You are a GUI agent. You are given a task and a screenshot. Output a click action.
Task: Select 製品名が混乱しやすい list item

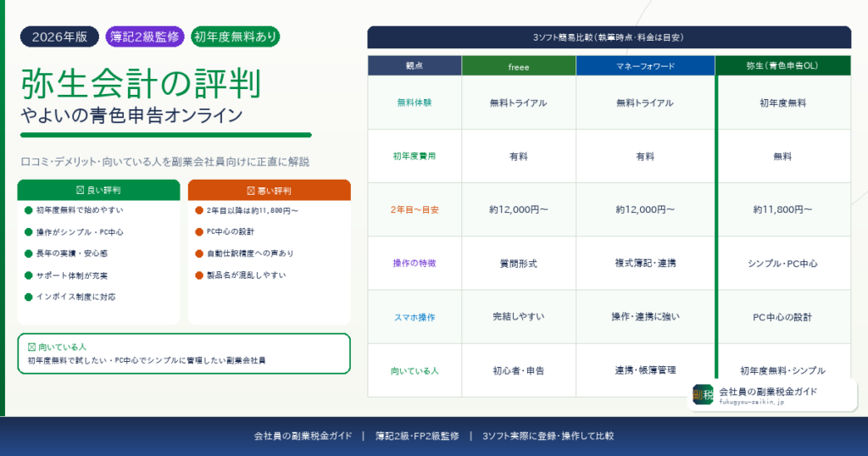[x=241, y=275]
